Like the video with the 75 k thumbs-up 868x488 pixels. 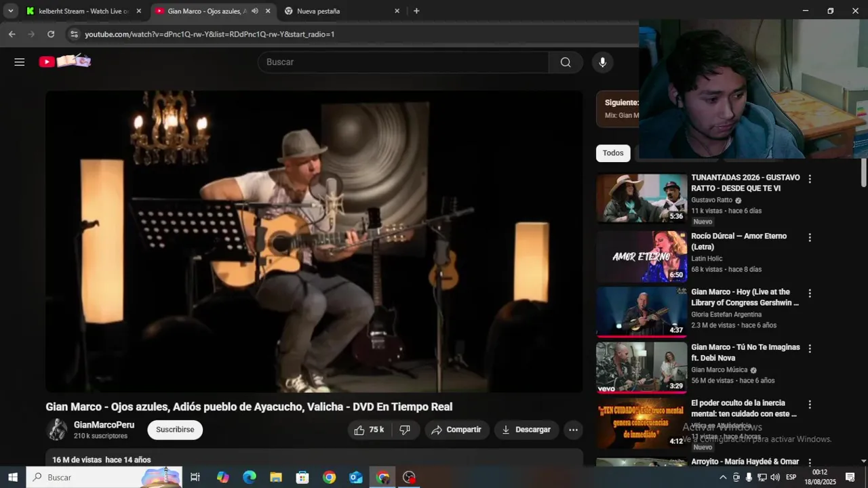coord(369,430)
